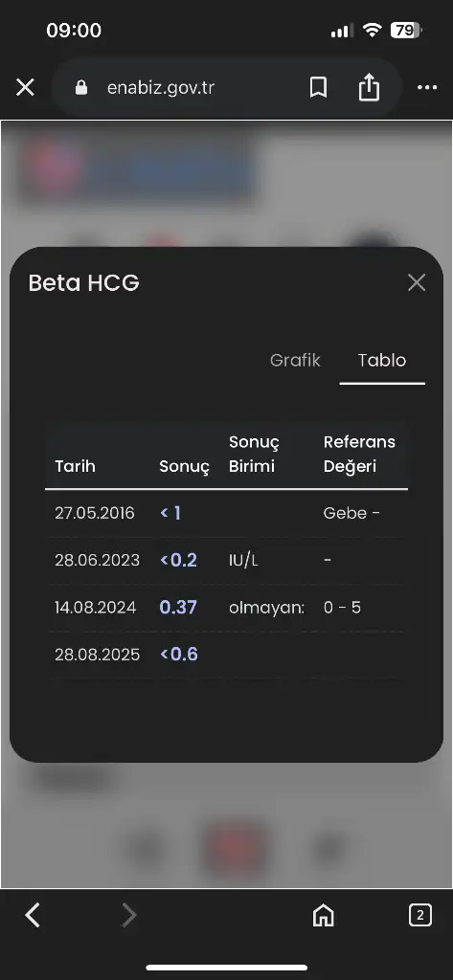Viewport: 453px width, 980px height.
Task: Close the browser tab with X icon
Action: click(25, 87)
